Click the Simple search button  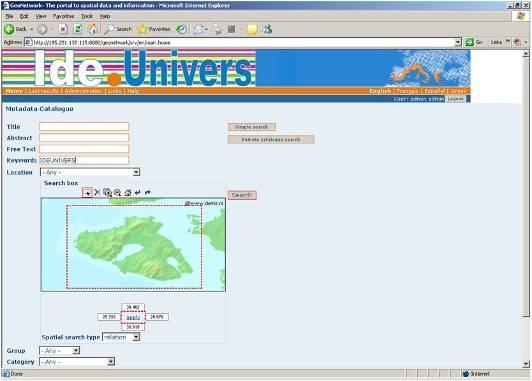[251, 127]
